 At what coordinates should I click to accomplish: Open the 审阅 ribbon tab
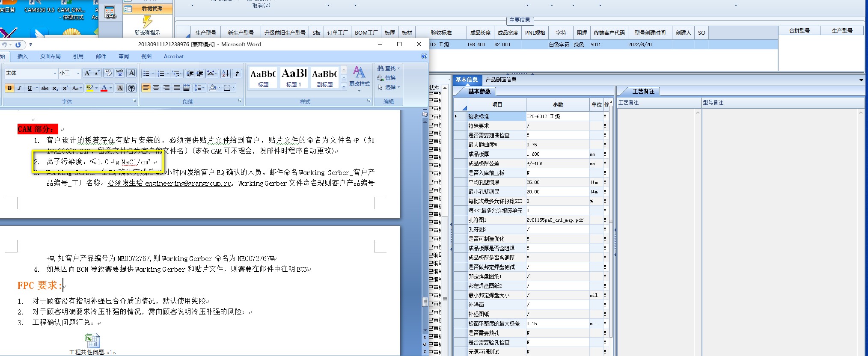click(124, 56)
